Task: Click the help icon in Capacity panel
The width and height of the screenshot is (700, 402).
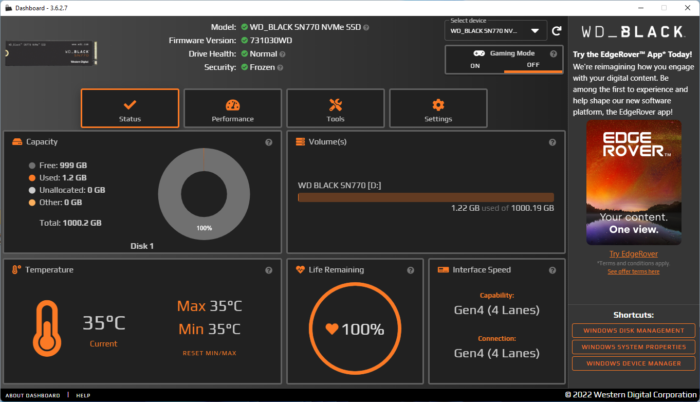Action: tap(269, 142)
